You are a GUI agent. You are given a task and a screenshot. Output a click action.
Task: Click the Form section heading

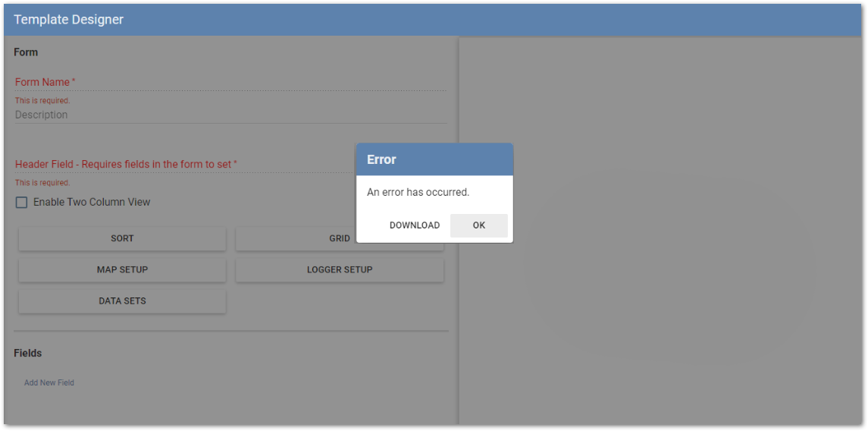26,52
